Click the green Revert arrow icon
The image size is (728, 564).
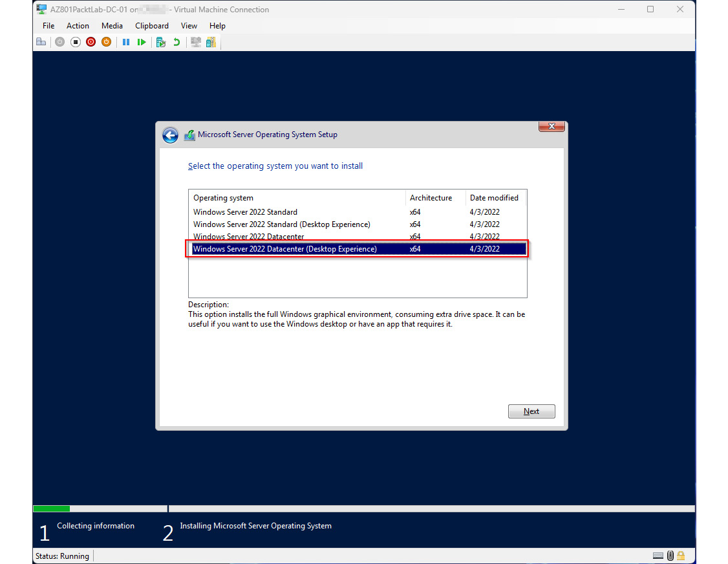(x=177, y=42)
